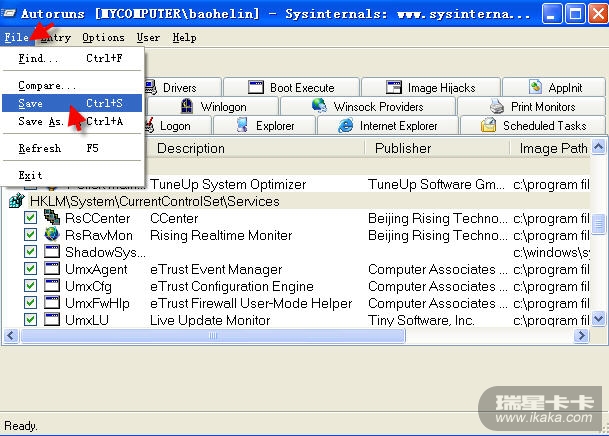609x436 pixels.
Task: Click the ShadowSys entry icon
Action: 52,252
